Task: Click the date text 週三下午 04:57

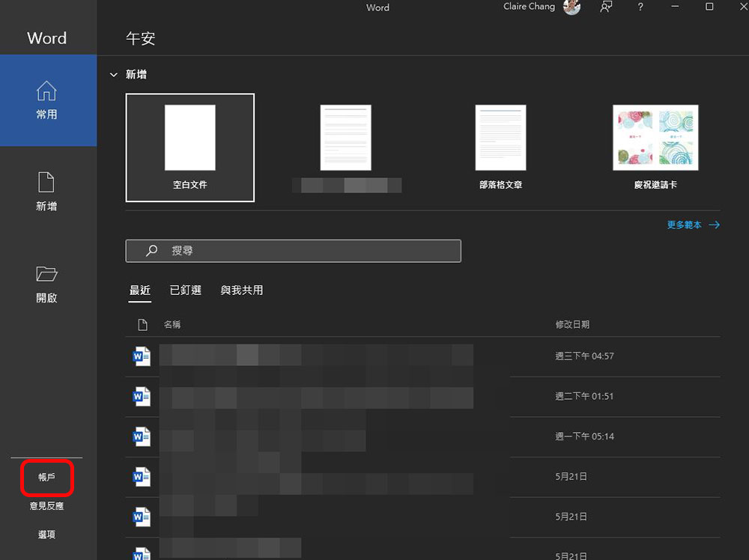Action: point(584,356)
